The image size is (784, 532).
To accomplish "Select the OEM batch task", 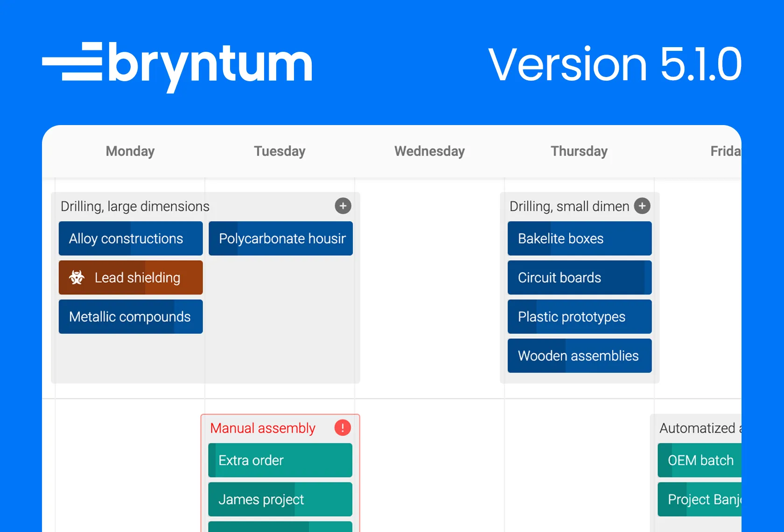I will (700, 460).
